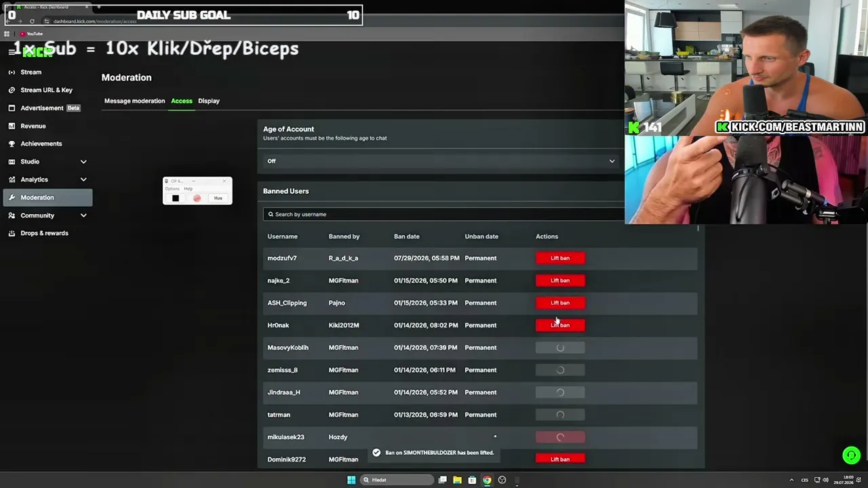868x488 pixels.
Task: Click banned-by name R_a_d_k_a
Action: 343,258
